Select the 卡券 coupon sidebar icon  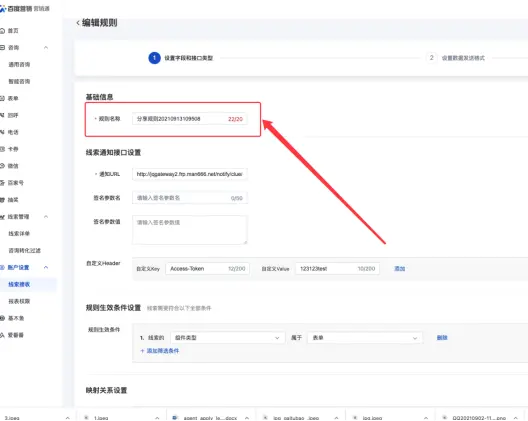pos(2,149)
